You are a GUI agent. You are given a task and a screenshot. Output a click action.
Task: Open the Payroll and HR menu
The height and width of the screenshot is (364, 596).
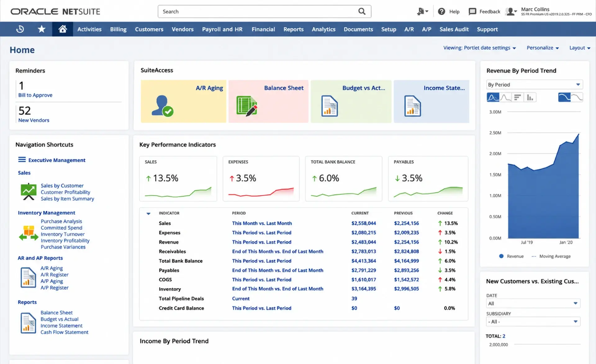coord(222,29)
